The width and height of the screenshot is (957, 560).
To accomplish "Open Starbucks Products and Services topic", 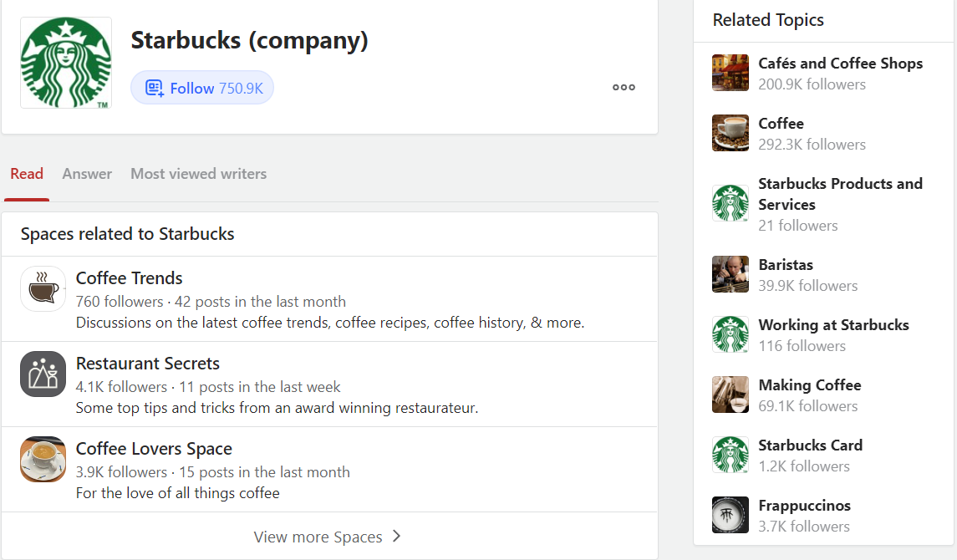I will (841, 194).
